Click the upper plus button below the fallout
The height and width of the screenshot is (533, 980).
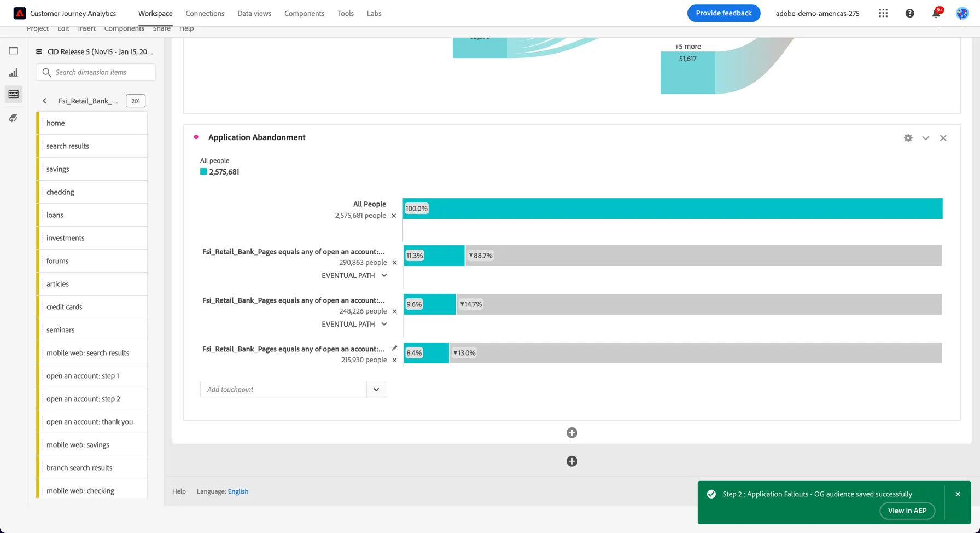(x=572, y=433)
